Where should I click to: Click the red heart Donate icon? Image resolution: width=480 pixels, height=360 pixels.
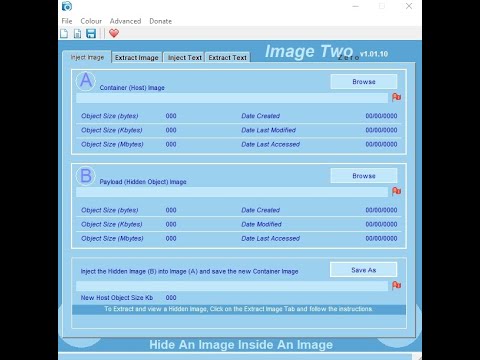pos(114,33)
